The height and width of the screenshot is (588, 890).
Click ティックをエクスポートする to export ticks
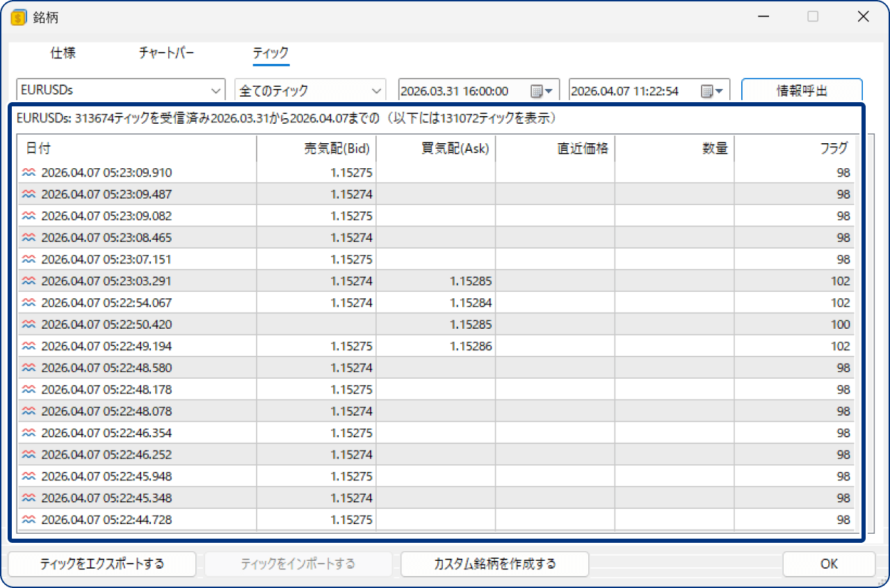(x=102, y=564)
